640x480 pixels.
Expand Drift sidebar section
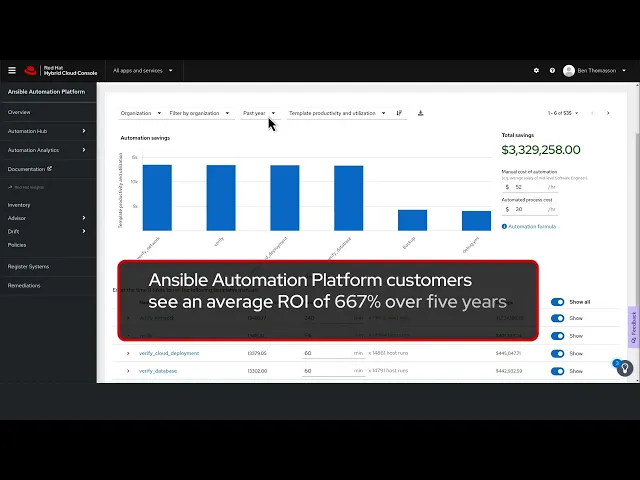pyautogui.click(x=48, y=231)
